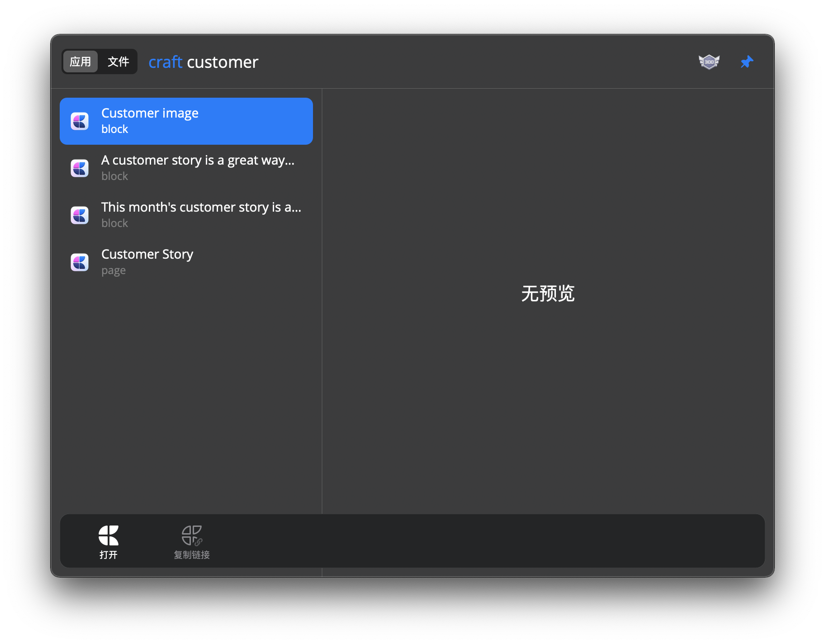Click the Craft icon beside 'Customer image'

80,121
